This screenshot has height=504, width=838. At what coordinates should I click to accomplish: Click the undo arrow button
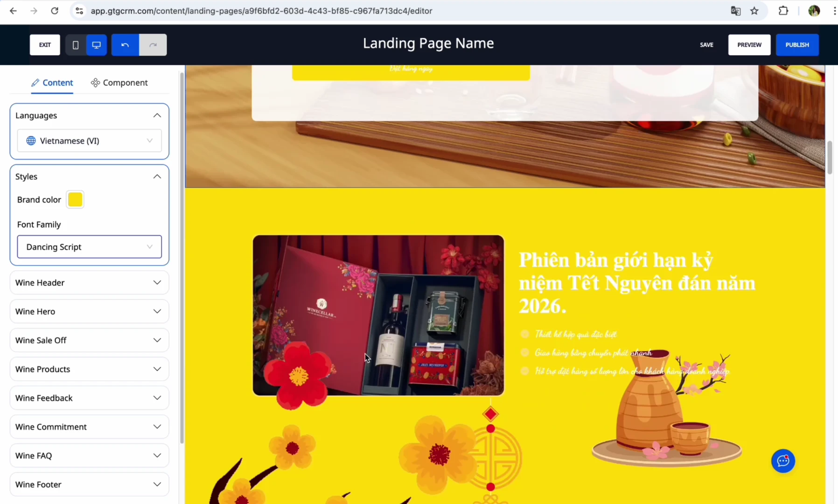[x=125, y=45]
